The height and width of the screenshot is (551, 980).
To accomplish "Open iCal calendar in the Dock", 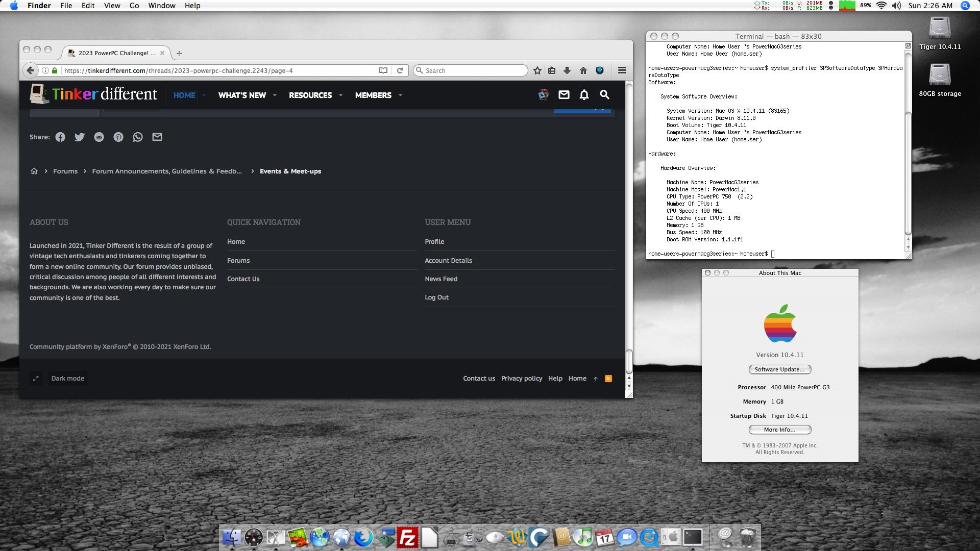I will tap(605, 537).
